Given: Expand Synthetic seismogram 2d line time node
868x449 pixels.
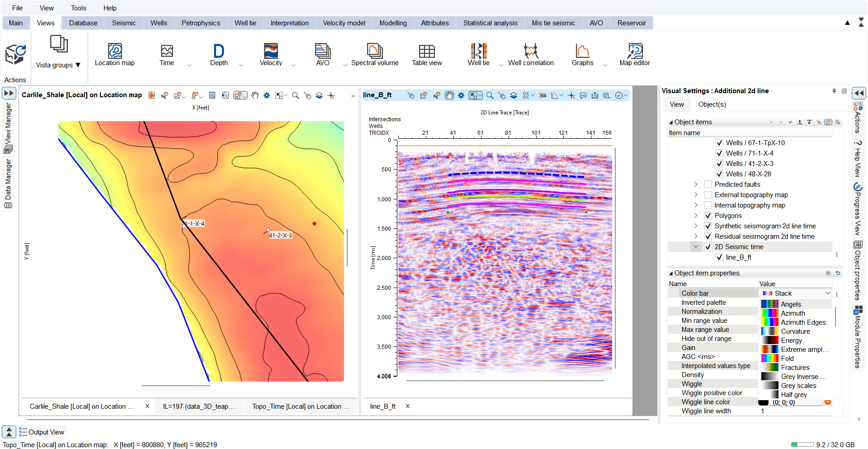Looking at the screenshot, I should [x=696, y=226].
